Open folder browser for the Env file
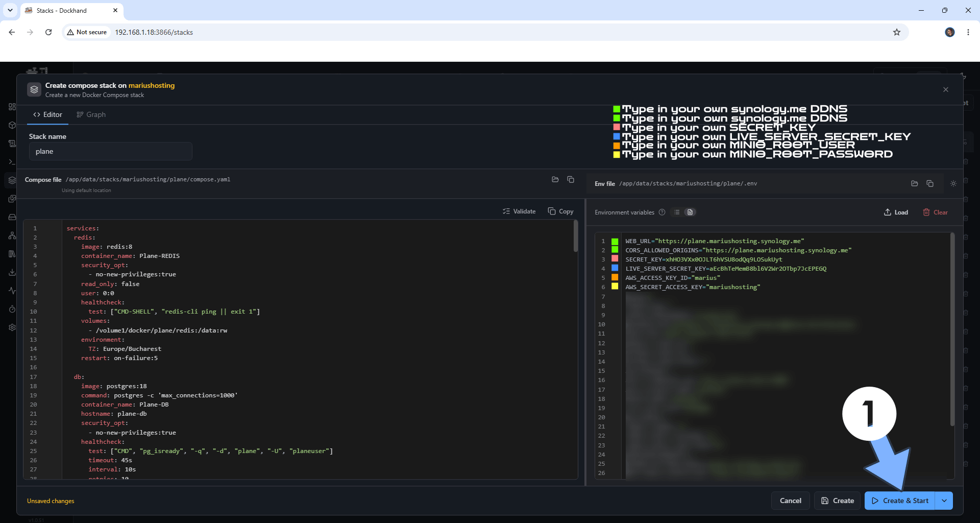 [x=915, y=183]
